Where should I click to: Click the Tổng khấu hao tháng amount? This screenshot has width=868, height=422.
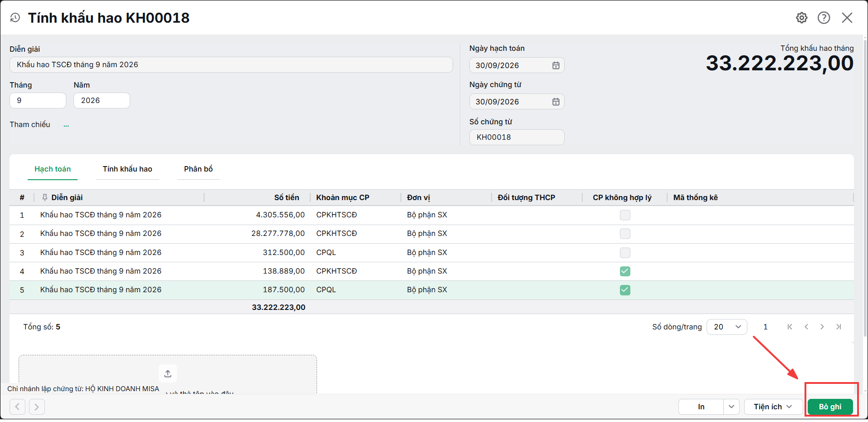point(780,63)
